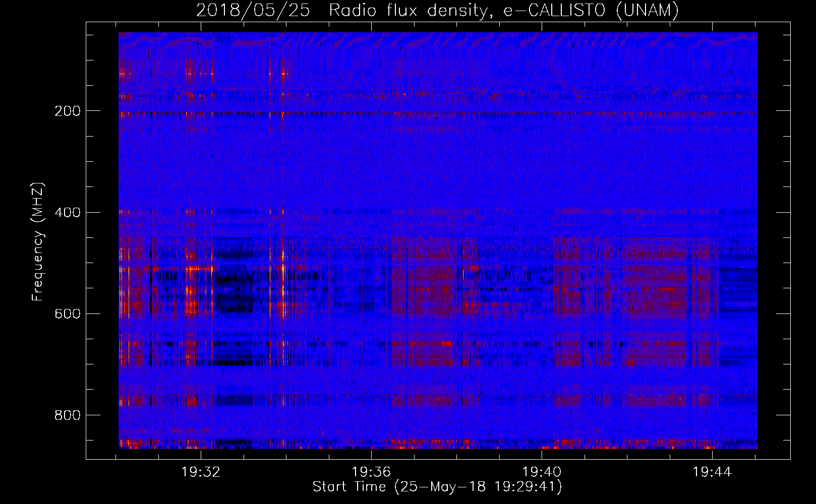Click the 19:36 time tick label
Viewport: 816px width, 504px height.
tap(372, 472)
